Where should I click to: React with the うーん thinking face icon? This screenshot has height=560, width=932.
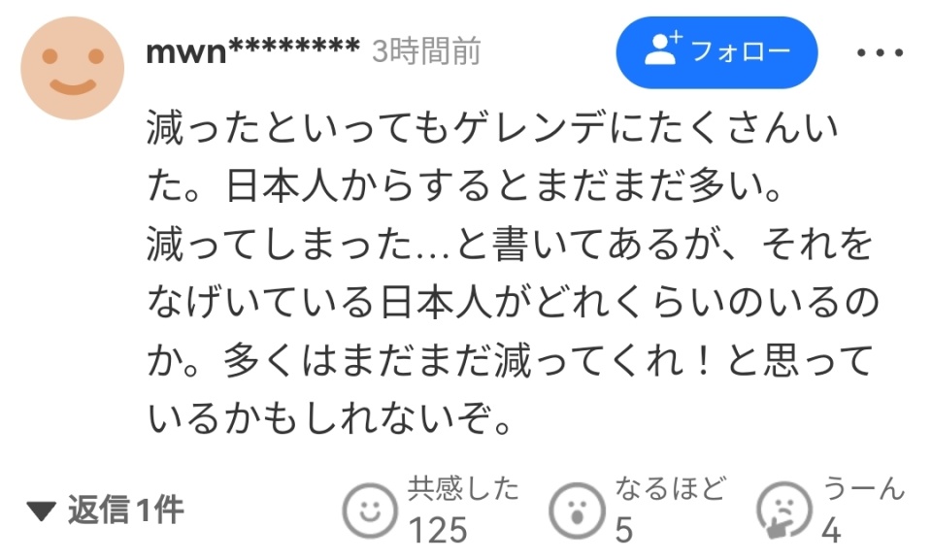[x=784, y=511]
